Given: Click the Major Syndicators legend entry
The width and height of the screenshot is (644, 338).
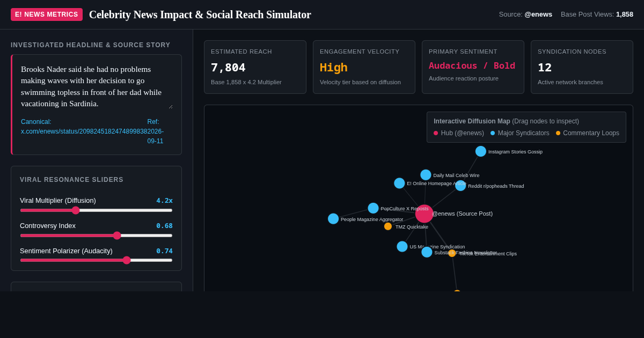Looking at the screenshot, I should [520, 133].
